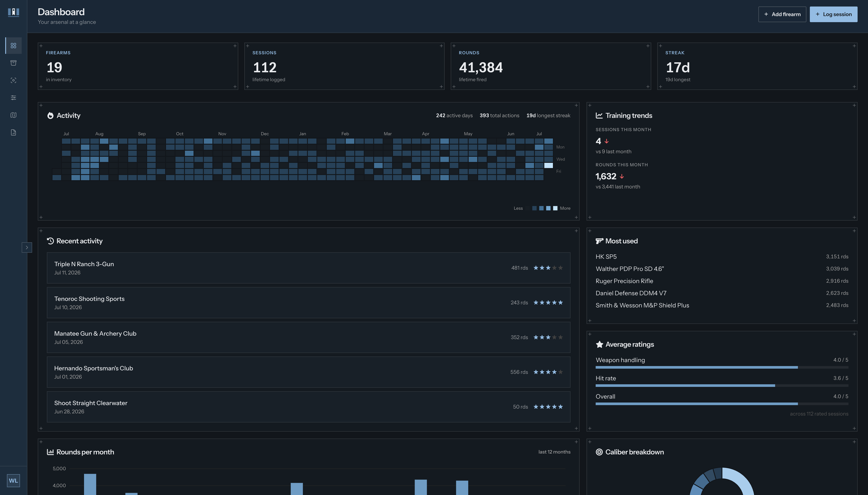Click the darkest legend swatch next to Less
Image resolution: width=868 pixels, height=495 pixels.
[527, 208]
